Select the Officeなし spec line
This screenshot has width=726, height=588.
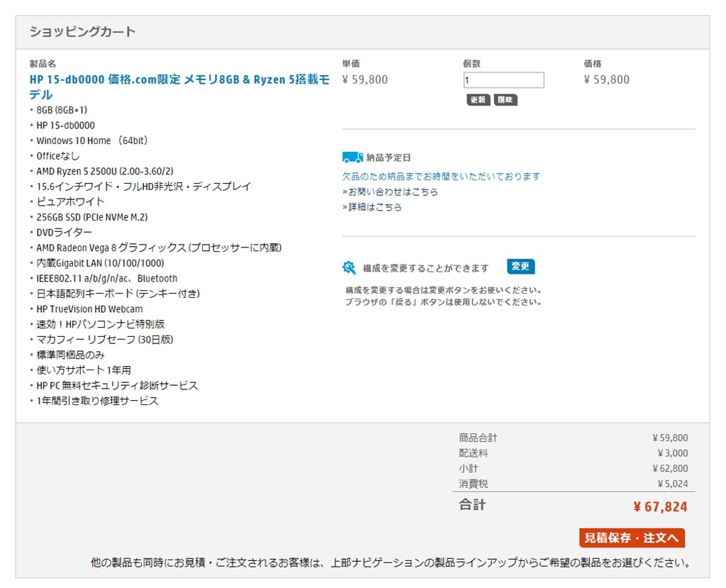click(x=58, y=155)
